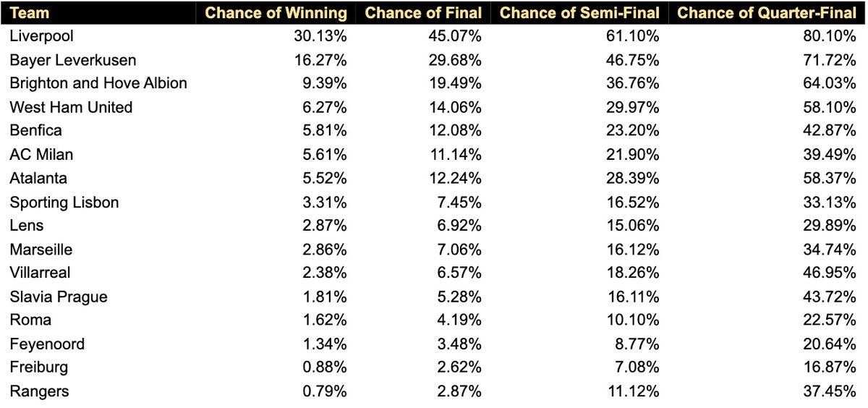The width and height of the screenshot is (868, 408).
Task: Click Freiburg's 7.08% semi-final cell
Action: [637, 367]
